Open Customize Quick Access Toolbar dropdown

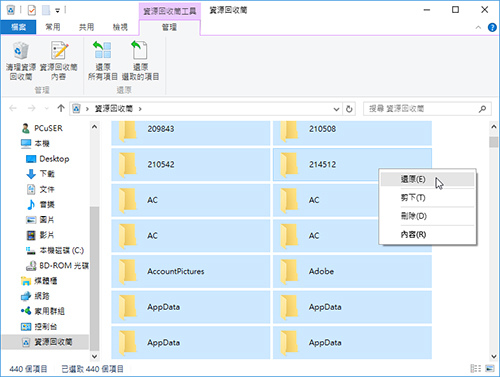(58, 11)
